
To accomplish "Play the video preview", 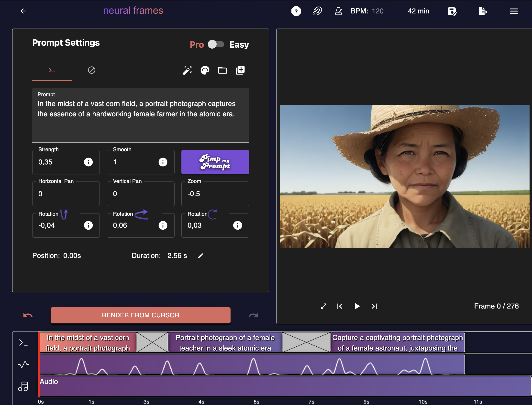I will [x=357, y=306].
